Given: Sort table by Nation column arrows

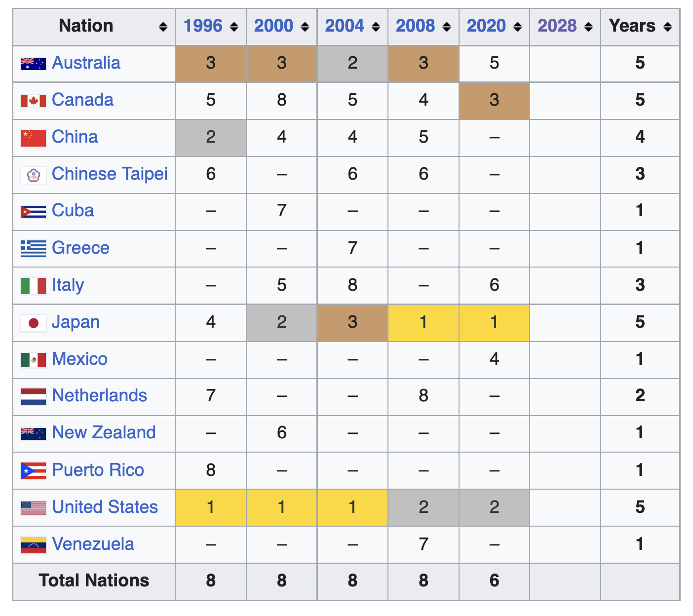Looking at the screenshot, I should (x=163, y=27).
